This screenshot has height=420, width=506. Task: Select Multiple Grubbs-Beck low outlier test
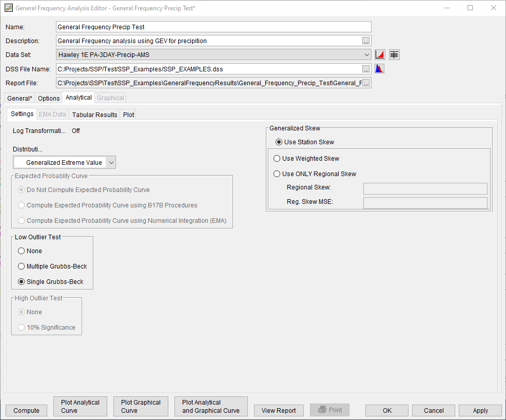22,266
